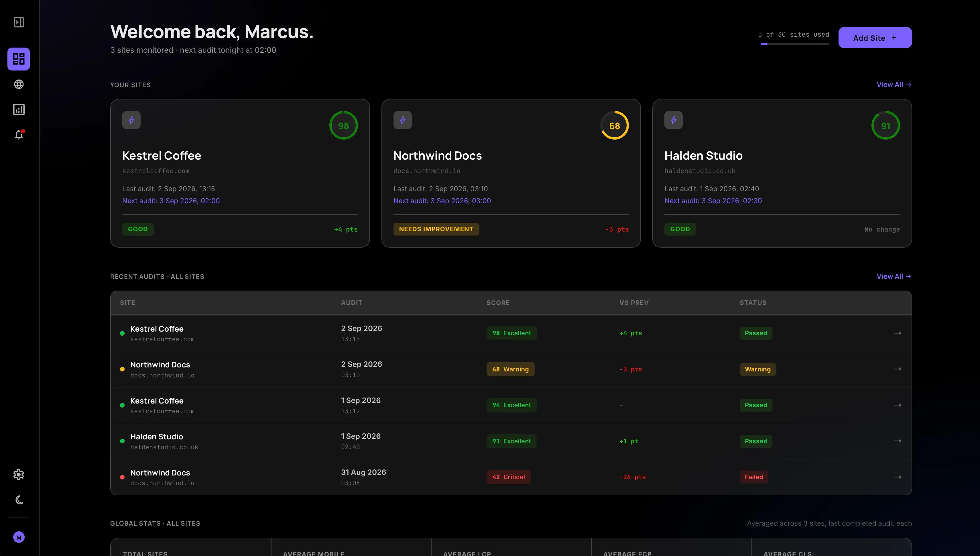980x556 pixels.
Task: Click the Kestrel Coffee card lightning icon
Action: (x=131, y=120)
